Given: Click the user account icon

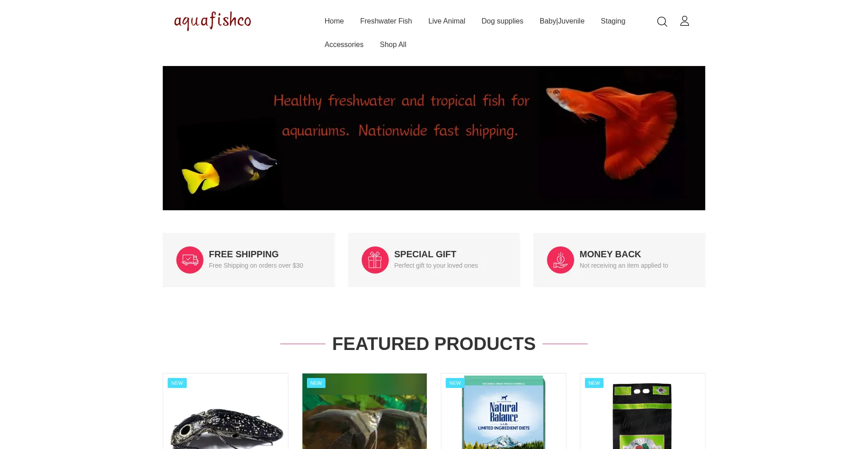Looking at the screenshot, I should (684, 21).
